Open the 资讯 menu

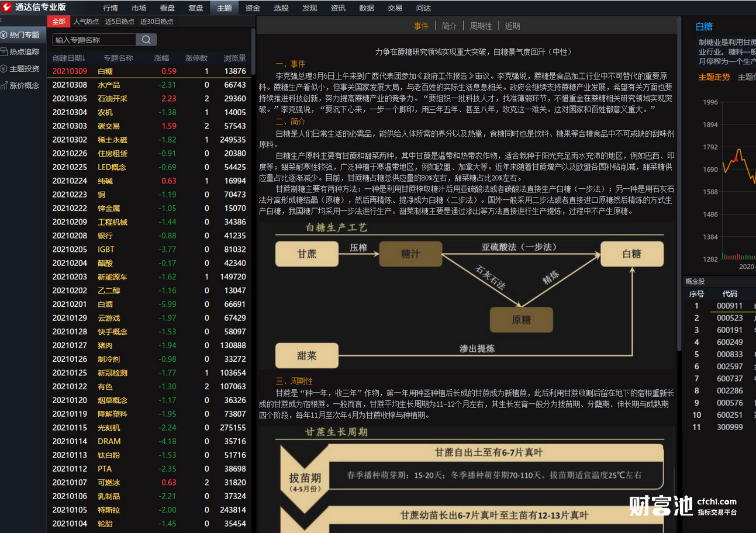[338, 8]
